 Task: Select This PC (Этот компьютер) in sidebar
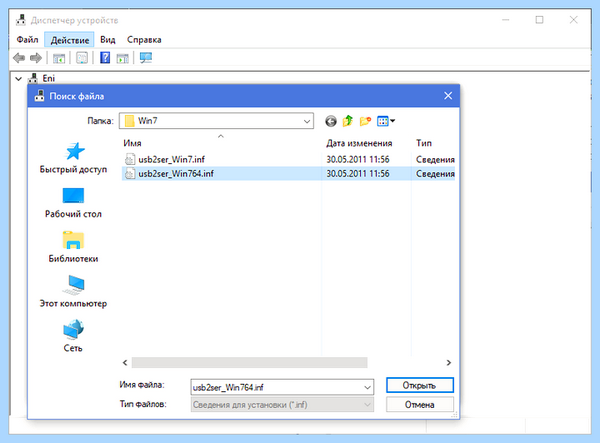point(73,292)
